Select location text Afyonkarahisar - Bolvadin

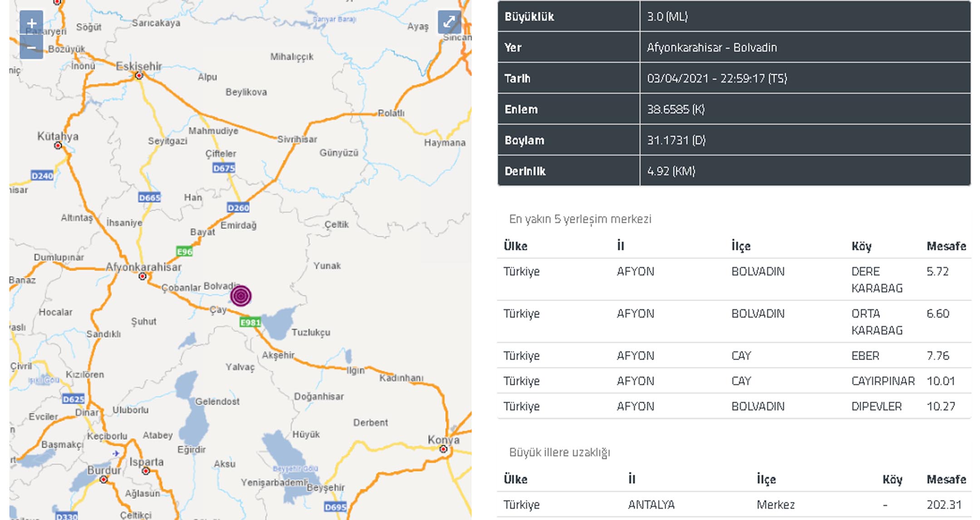point(712,48)
